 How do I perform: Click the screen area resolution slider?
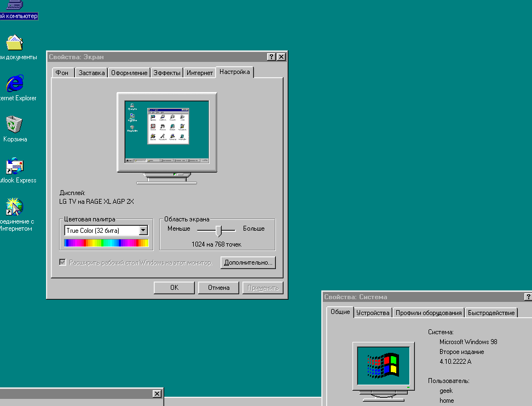click(x=219, y=231)
